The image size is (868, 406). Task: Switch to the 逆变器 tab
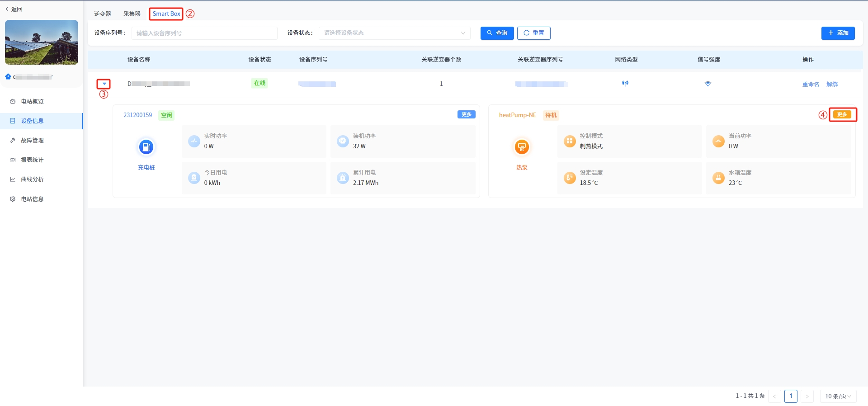(103, 14)
